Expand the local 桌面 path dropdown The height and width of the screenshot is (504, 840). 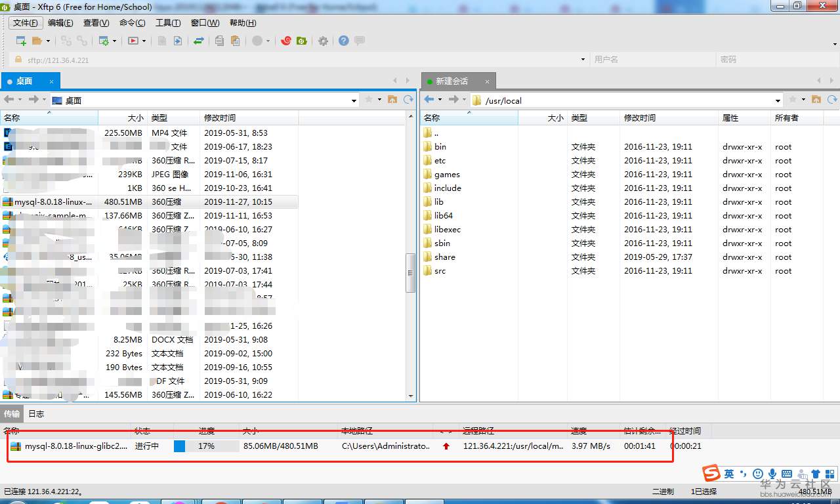[354, 100]
